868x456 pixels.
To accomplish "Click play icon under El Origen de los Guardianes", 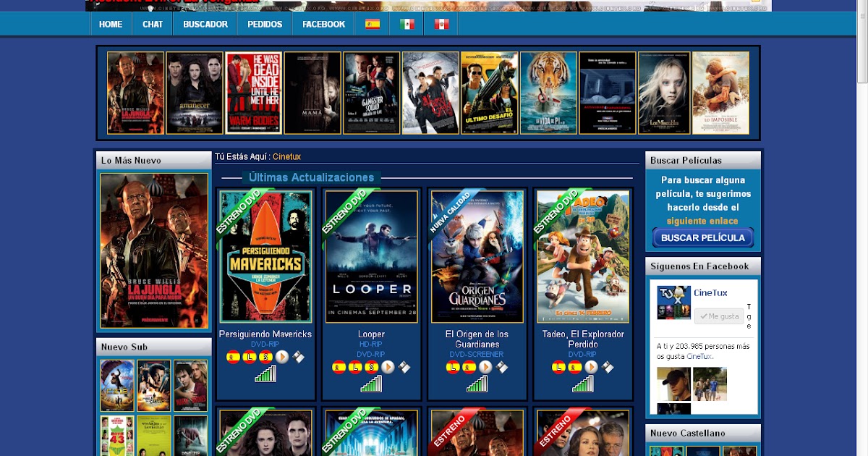I will [485, 367].
